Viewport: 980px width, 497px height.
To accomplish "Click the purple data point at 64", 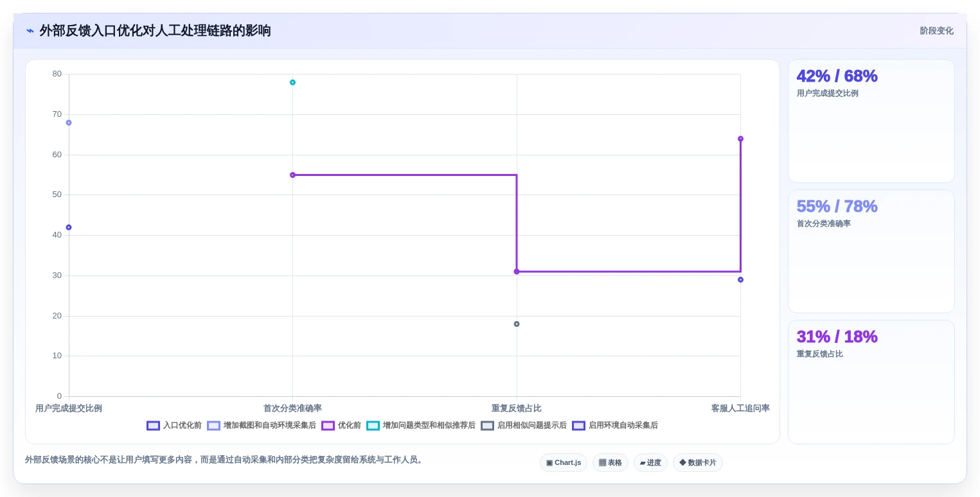I will point(740,139).
